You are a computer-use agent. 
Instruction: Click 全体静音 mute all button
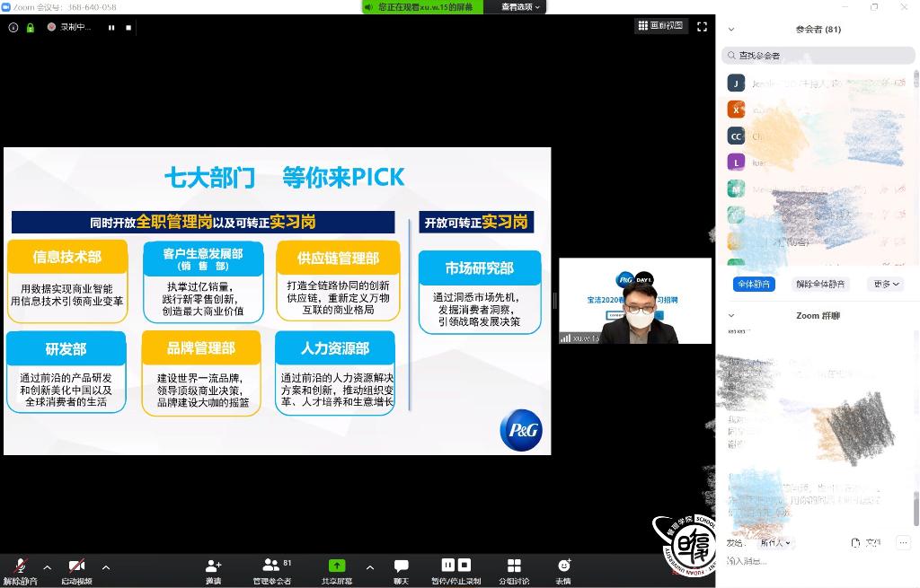point(754,285)
